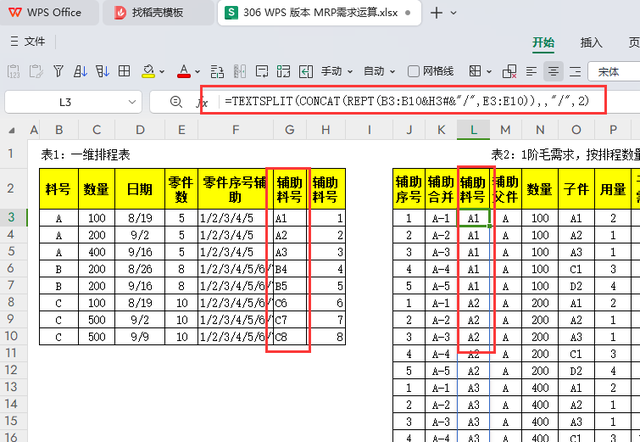Sort ascending with the A-down icon

(x=80, y=71)
